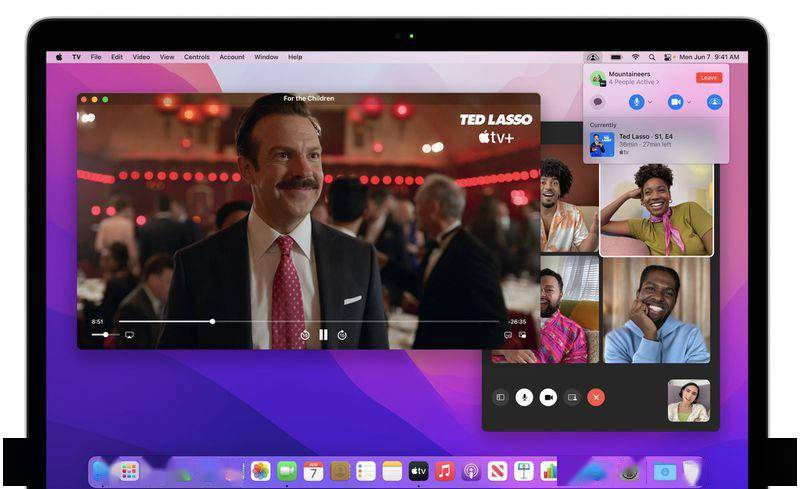Image resolution: width=800 pixels, height=489 pixels.
Task: Expand the '4 People Active' list
Action: coord(634,82)
